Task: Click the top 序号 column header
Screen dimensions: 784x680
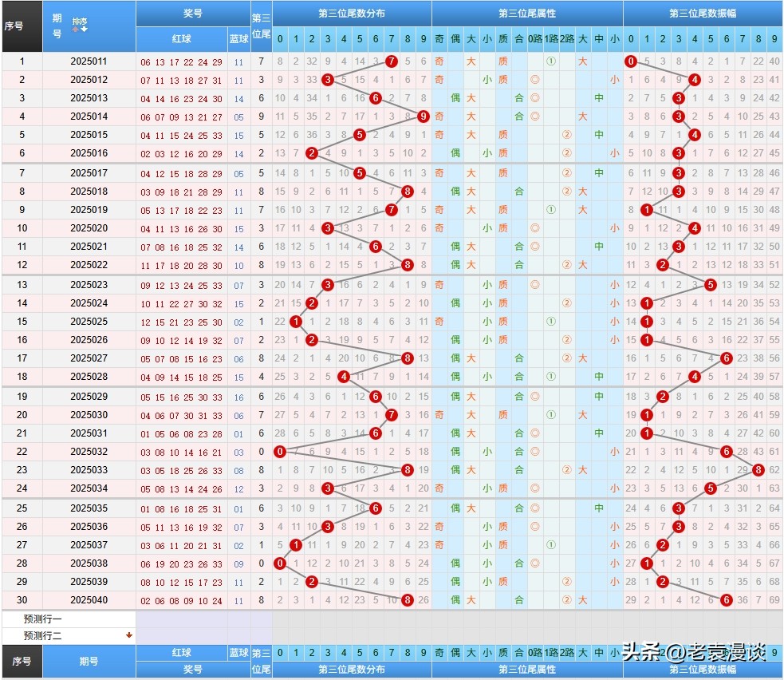Action: [14, 26]
